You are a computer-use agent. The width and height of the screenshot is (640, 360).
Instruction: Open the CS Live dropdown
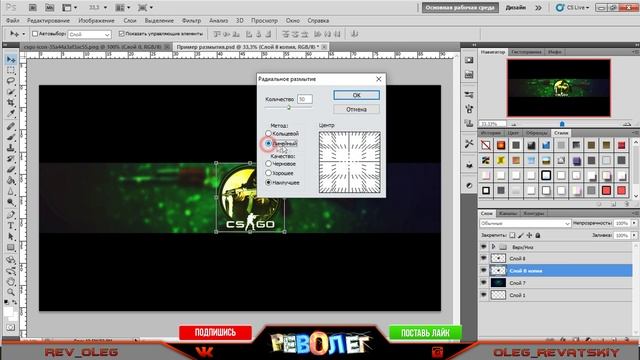coord(573,7)
